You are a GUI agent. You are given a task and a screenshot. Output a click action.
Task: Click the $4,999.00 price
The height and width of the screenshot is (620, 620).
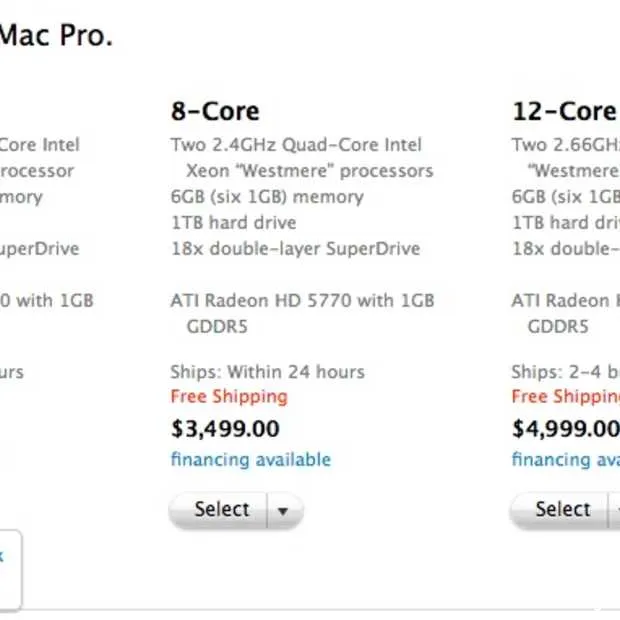tap(565, 429)
